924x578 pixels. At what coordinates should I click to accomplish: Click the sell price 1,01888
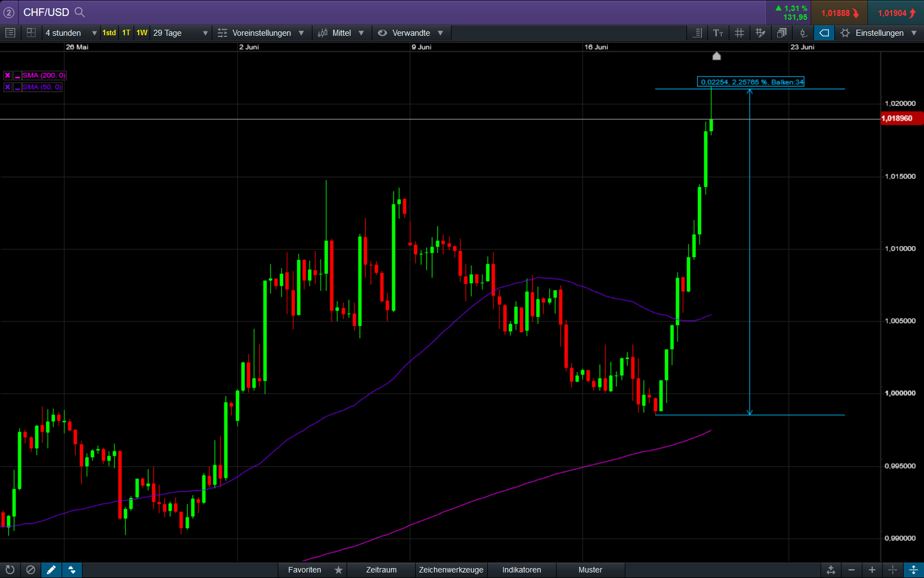(839, 13)
